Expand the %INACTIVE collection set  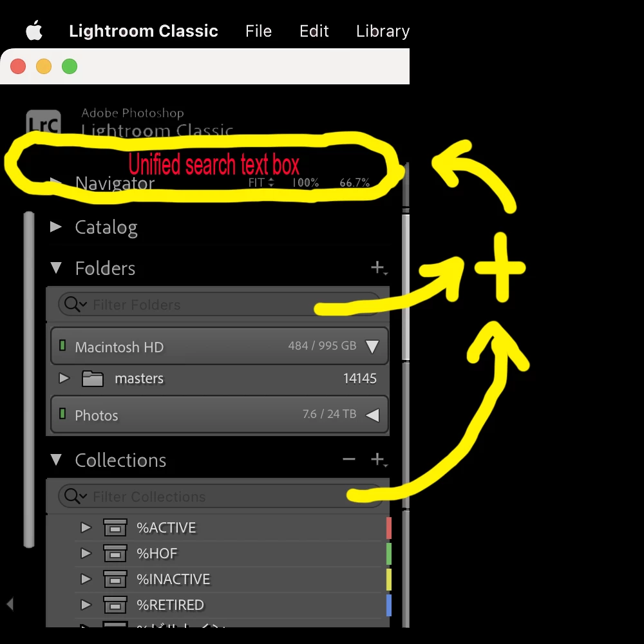86,579
